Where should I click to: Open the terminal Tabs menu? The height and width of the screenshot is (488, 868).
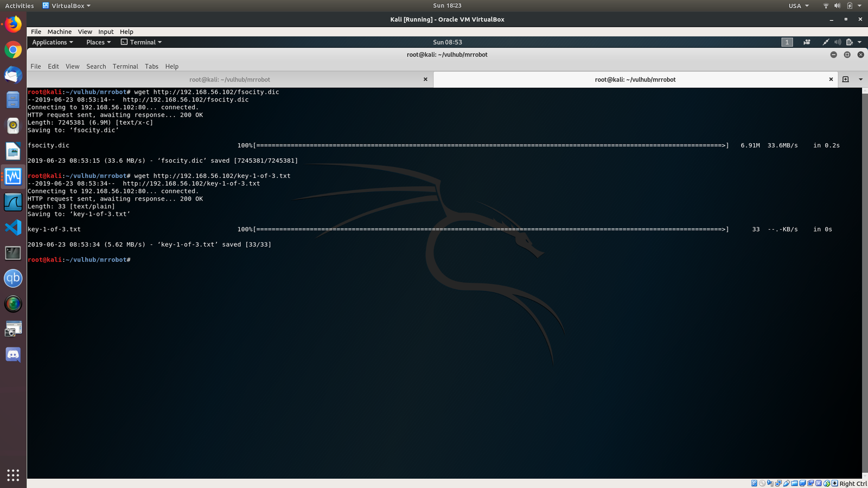(151, 66)
